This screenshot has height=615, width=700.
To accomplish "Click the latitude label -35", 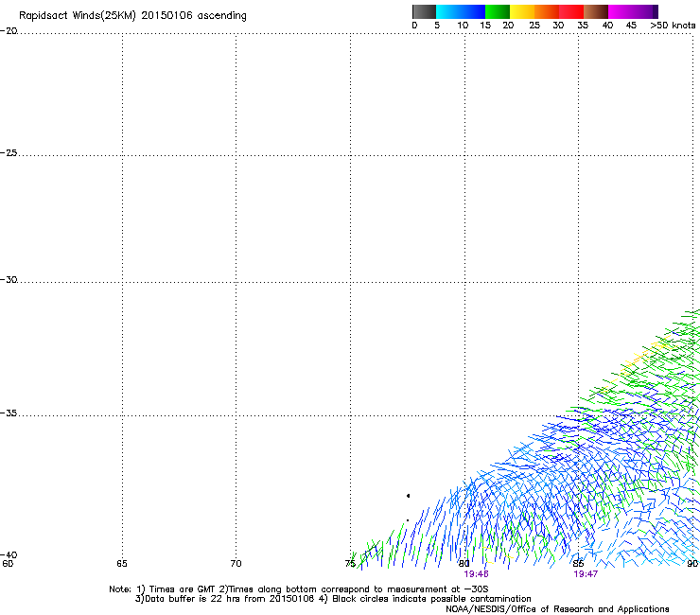I will click(x=9, y=413).
